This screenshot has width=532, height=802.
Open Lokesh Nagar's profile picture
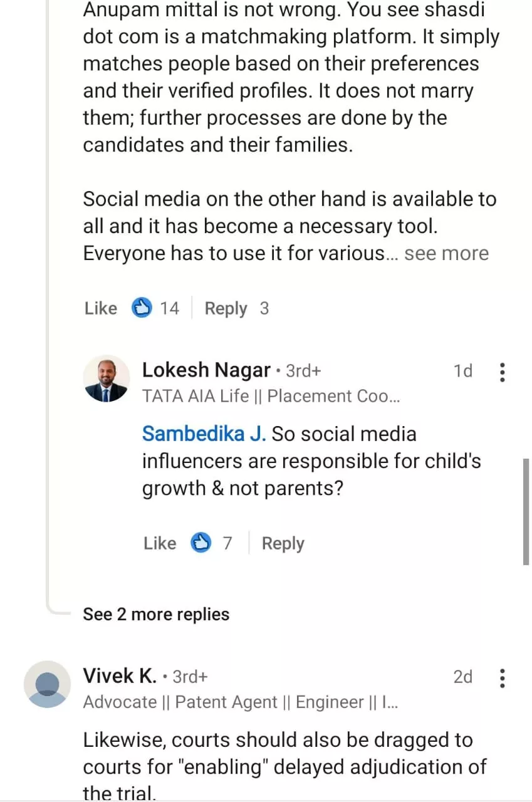point(106,378)
